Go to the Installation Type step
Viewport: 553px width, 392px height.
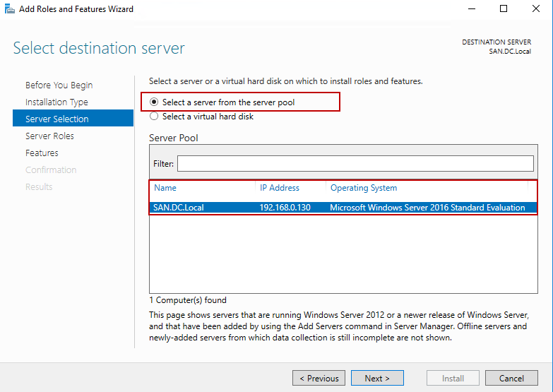click(x=57, y=102)
